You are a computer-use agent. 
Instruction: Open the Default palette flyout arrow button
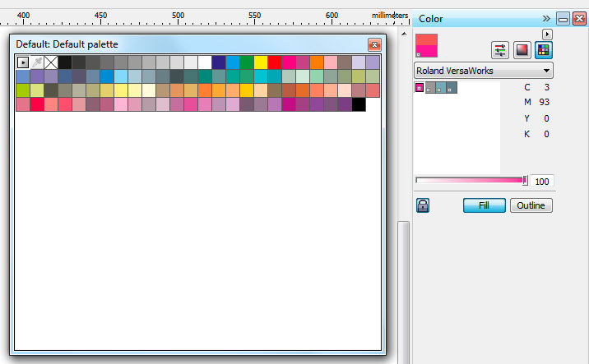pyautogui.click(x=23, y=62)
